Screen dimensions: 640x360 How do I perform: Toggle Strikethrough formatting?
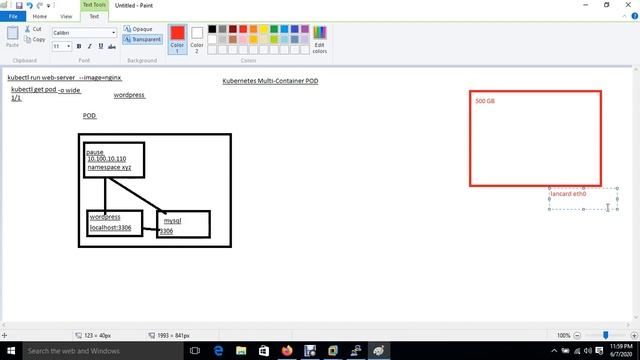[x=112, y=46]
